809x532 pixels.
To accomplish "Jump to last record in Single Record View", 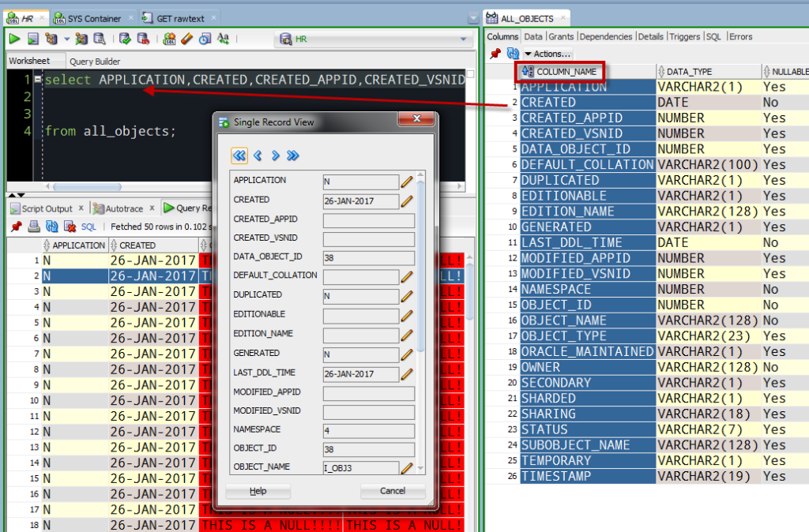I will click(x=293, y=155).
